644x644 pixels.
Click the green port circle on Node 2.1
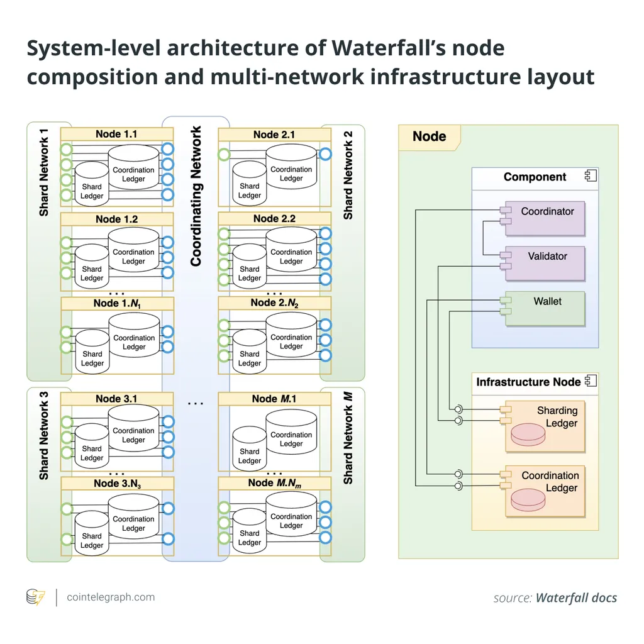pyautogui.click(x=224, y=155)
